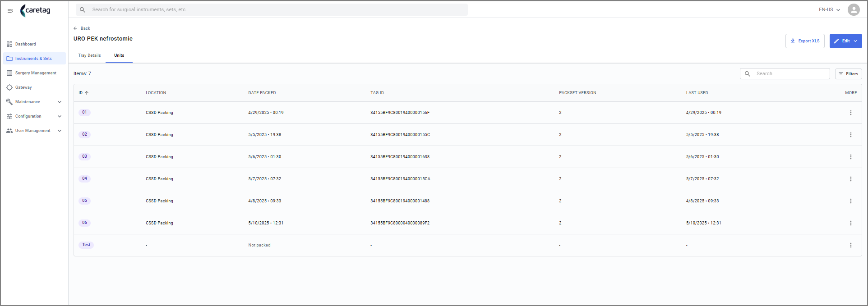Focus the surgical instruments global search bar
The image size is (868, 306).
click(272, 9)
